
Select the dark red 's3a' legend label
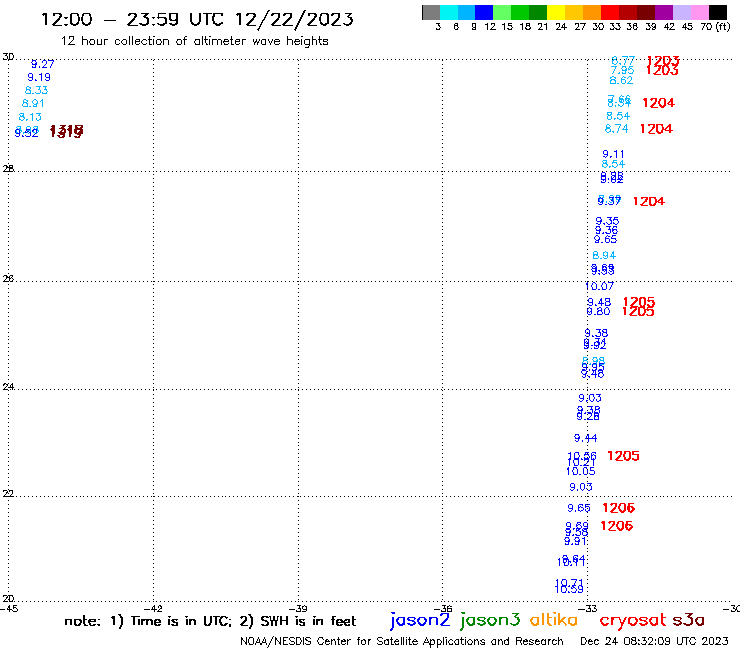(x=689, y=620)
